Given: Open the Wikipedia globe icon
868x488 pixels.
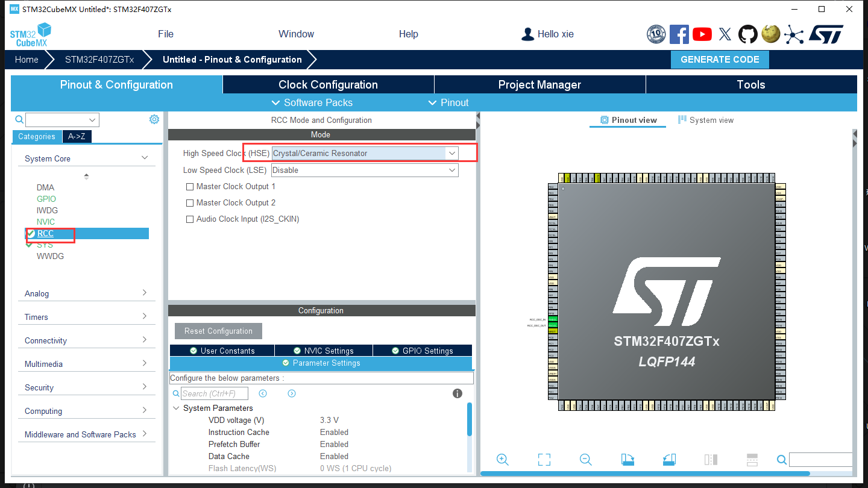Looking at the screenshot, I should (771, 34).
